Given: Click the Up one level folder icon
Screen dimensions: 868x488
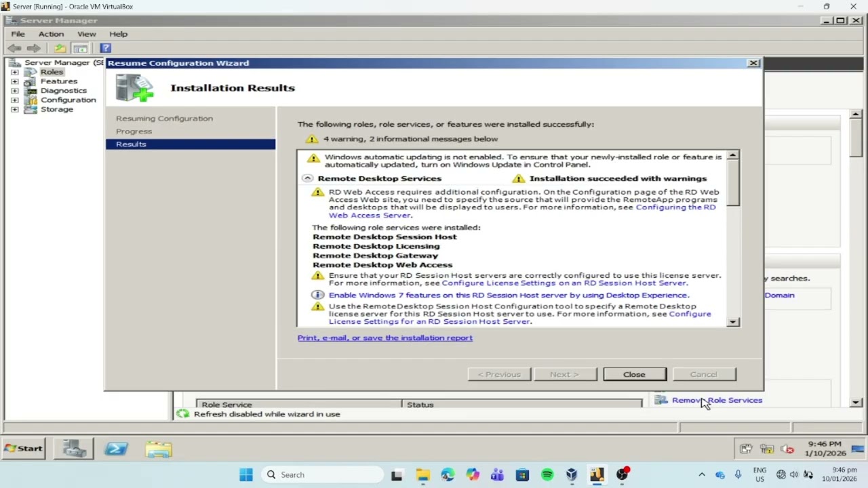Looking at the screenshot, I should 60,48.
